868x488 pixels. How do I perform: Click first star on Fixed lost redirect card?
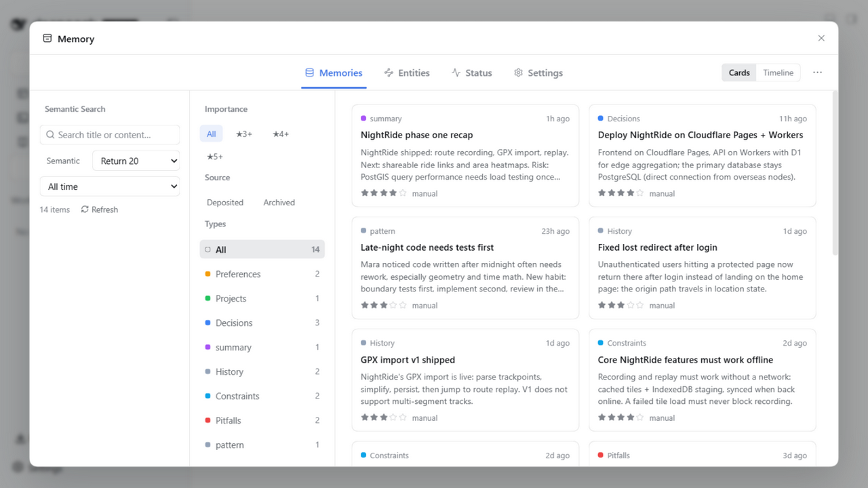[x=602, y=305]
